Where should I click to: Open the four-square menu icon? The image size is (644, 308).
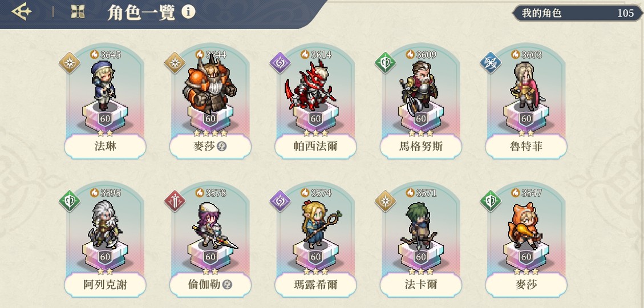click(x=78, y=12)
